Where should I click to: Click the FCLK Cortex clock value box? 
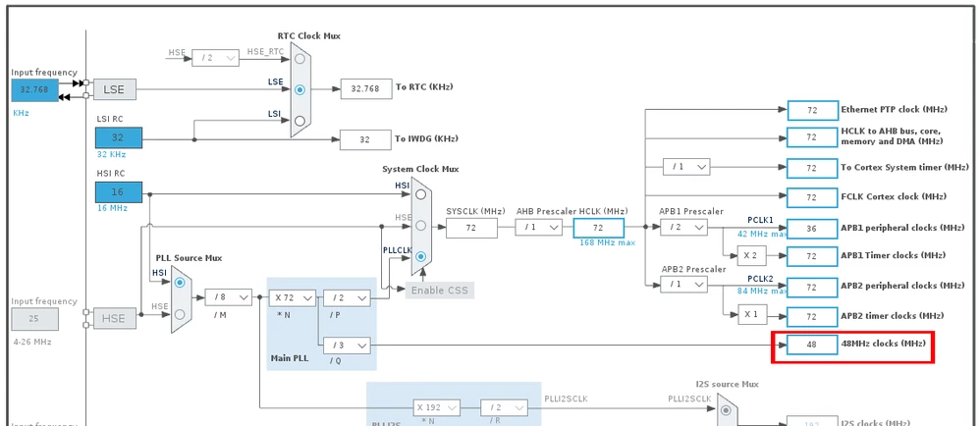tap(812, 198)
